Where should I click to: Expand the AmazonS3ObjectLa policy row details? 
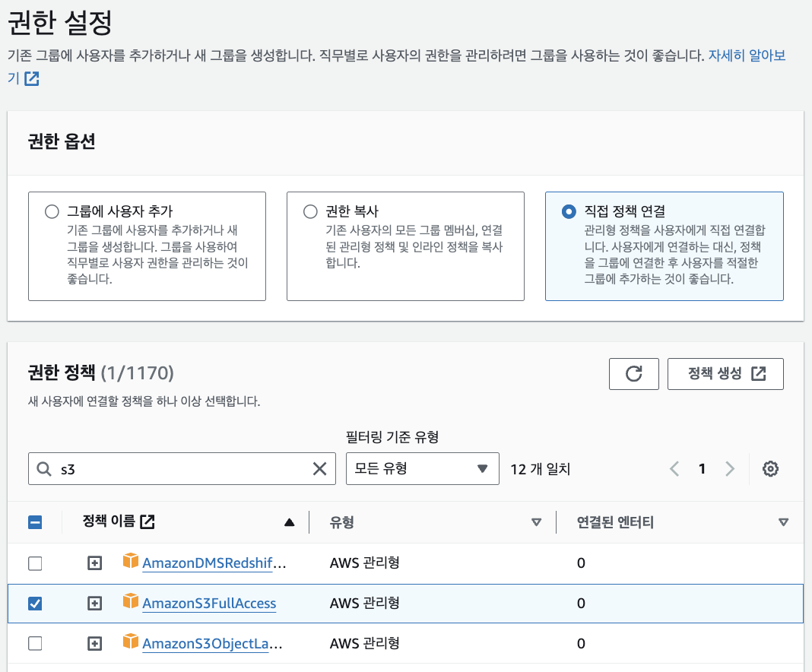point(95,644)
